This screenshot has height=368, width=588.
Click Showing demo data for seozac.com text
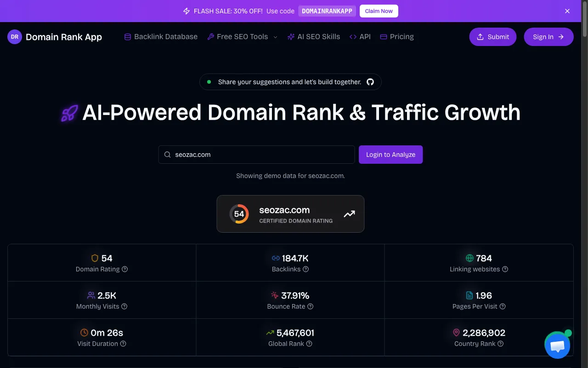290,176
